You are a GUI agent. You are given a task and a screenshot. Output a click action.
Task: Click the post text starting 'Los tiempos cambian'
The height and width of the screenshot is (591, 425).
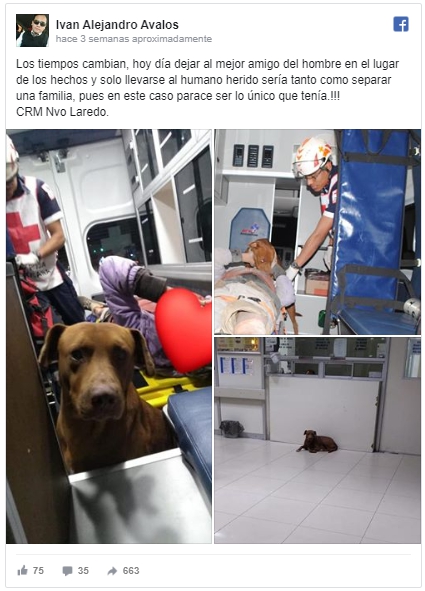tap(207, 80)
